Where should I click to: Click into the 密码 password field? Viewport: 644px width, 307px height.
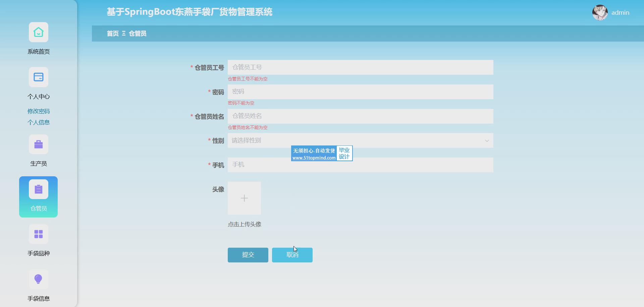360,92
